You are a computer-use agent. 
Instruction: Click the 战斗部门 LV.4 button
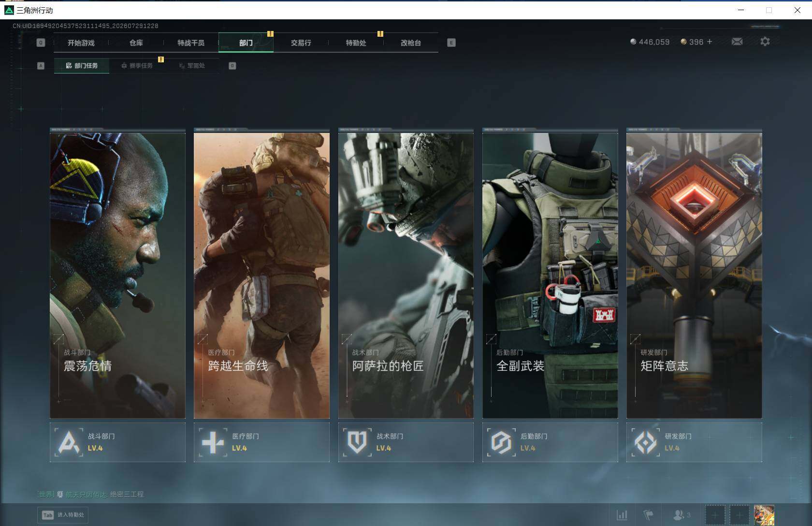[117, 442]
